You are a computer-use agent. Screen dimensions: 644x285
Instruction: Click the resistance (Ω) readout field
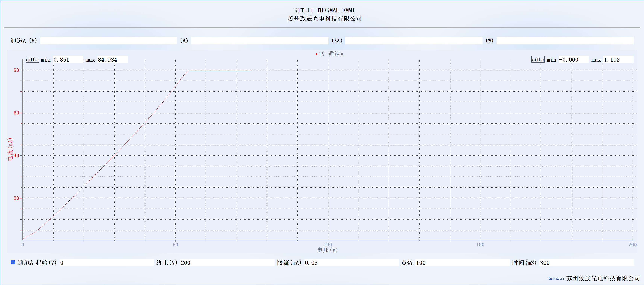tap(414, 41)
